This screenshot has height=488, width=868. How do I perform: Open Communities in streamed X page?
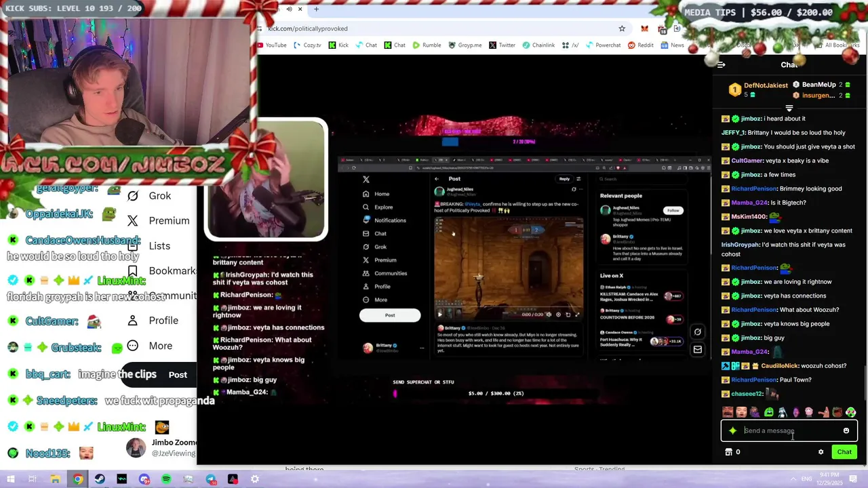click(385, 273)
